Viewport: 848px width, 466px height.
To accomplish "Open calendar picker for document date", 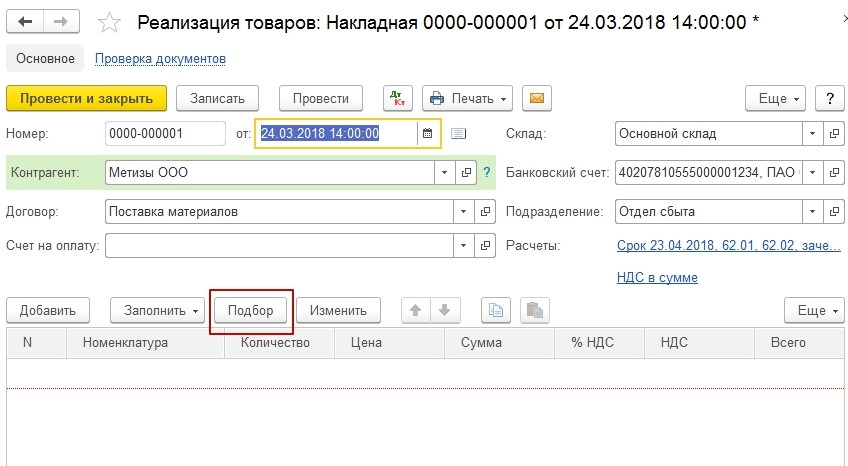I will click(x=428, y=133).
